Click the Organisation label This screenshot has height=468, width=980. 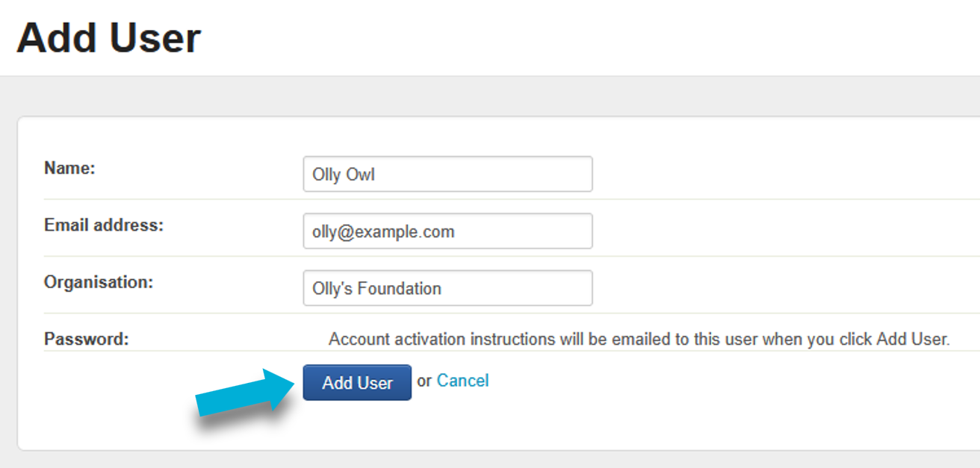[99, 281]
